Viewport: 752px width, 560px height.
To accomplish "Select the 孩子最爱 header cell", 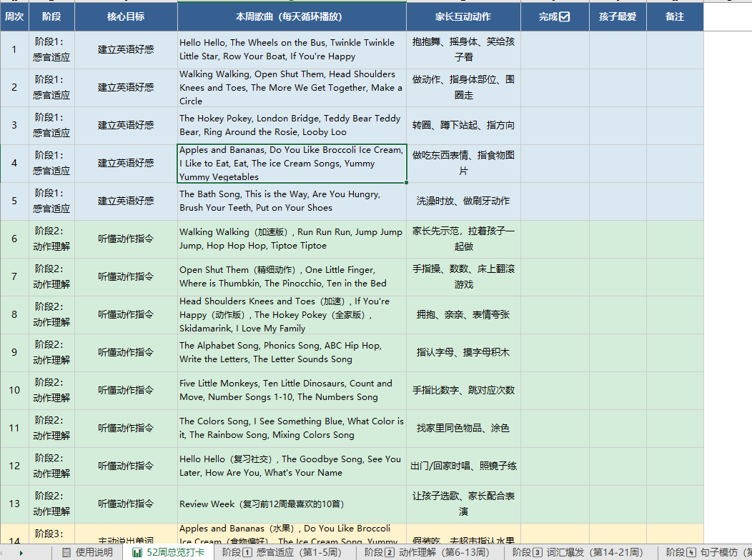I will [x=618, y=16].
